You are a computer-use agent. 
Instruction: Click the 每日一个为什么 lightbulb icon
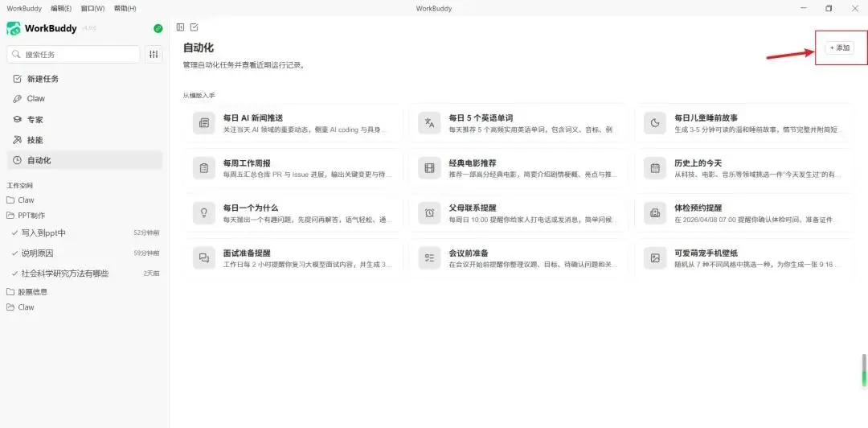click(203, 213)
